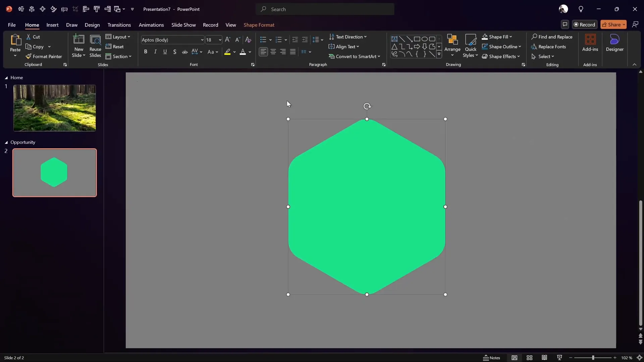This screenshot has width=644, height=362.
Task: Align text to the right
Action: point(283,52)
